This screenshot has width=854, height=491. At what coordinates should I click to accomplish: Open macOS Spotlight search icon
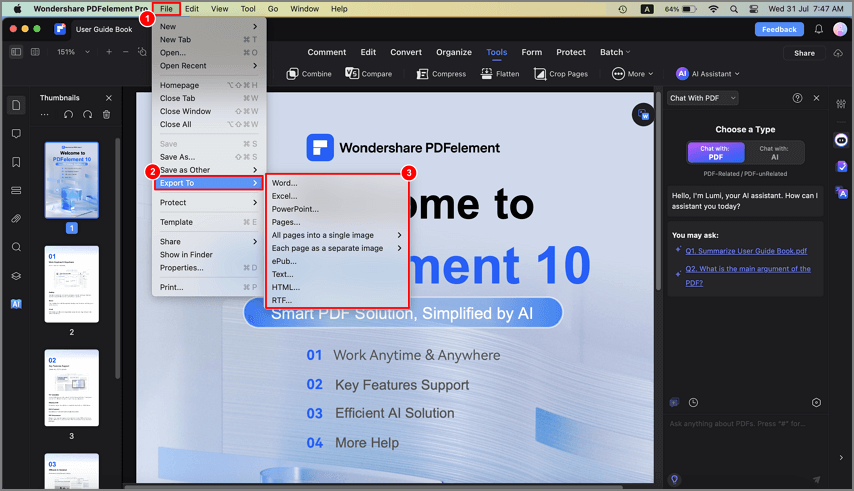(x=734, y=9)
